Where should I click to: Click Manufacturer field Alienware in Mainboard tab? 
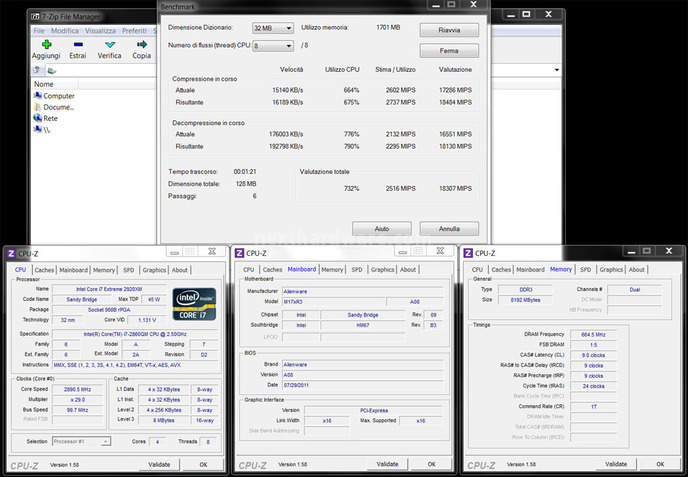(362, 291)
